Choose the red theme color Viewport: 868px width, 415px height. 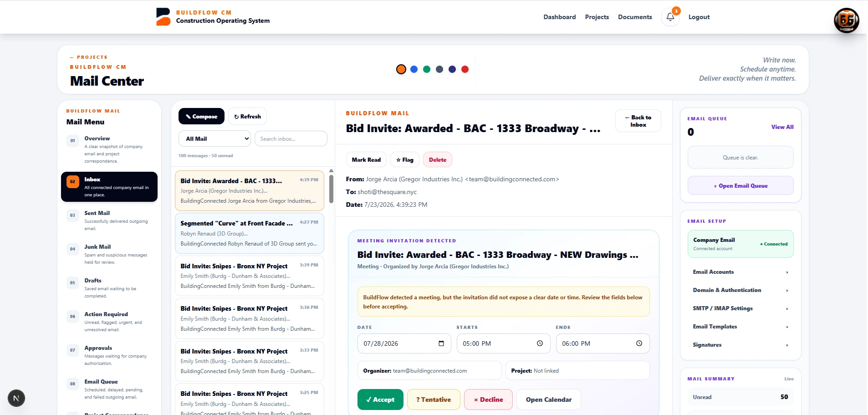(x=465, y=69)
